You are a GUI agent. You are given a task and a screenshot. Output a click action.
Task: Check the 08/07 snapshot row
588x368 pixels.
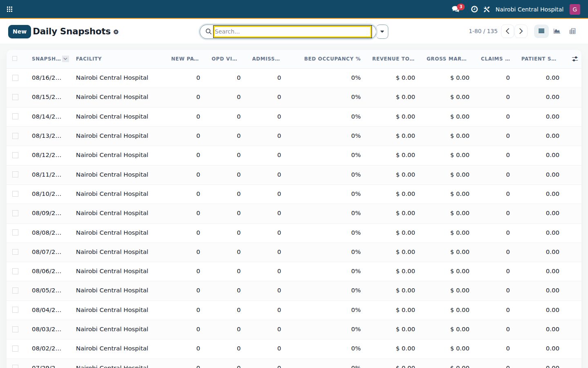(16, 252)
